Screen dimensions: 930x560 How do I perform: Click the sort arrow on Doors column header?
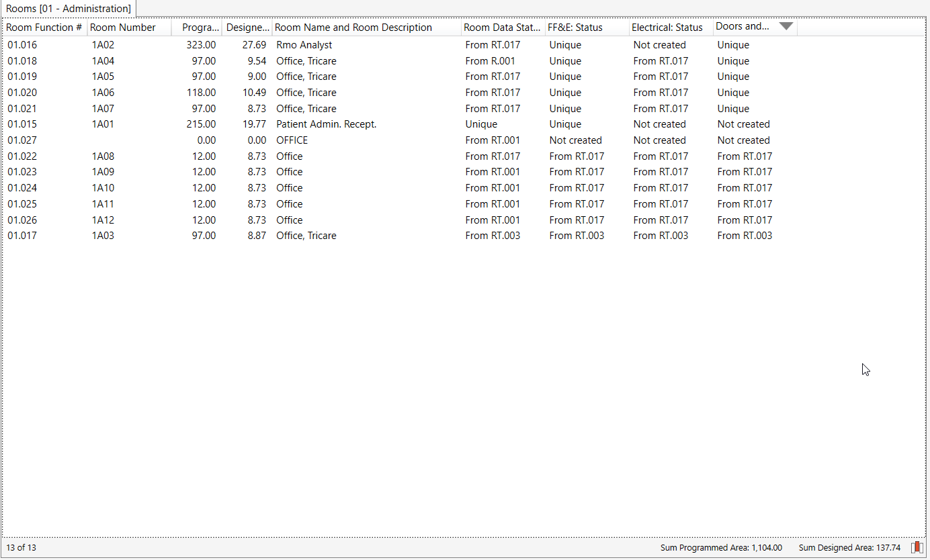[786, 27]
